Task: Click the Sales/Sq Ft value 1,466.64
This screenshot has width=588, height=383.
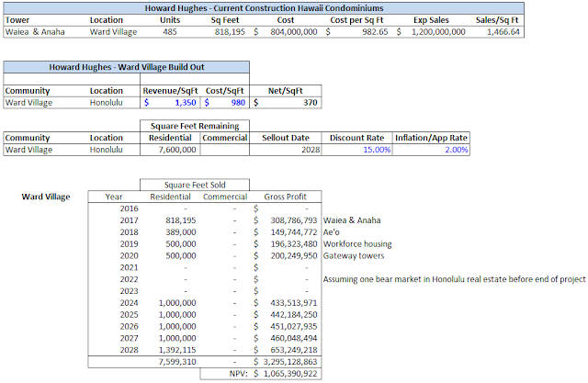Action: tap(503, 32)
